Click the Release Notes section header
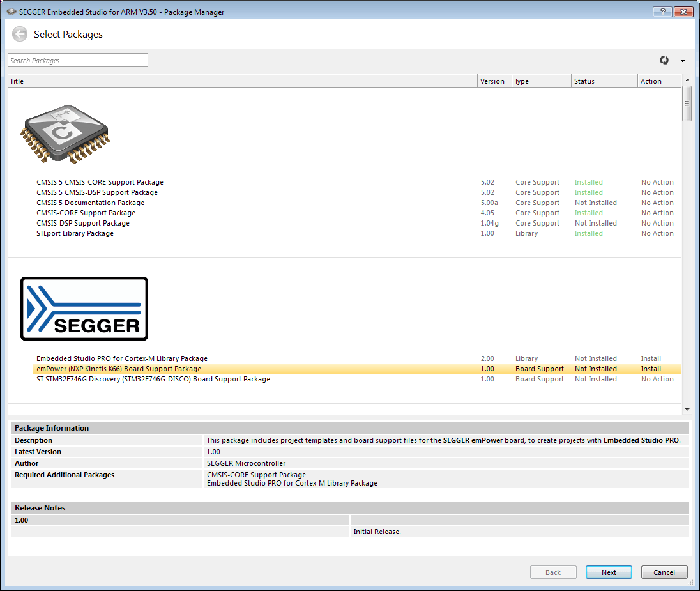The image size is (700, 591). pyautogui.click(x=349, y=508)
